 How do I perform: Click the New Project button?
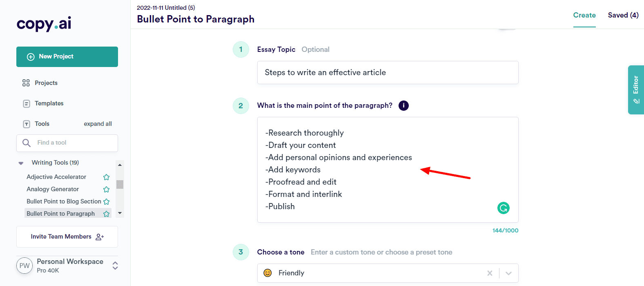click(67, 57)
